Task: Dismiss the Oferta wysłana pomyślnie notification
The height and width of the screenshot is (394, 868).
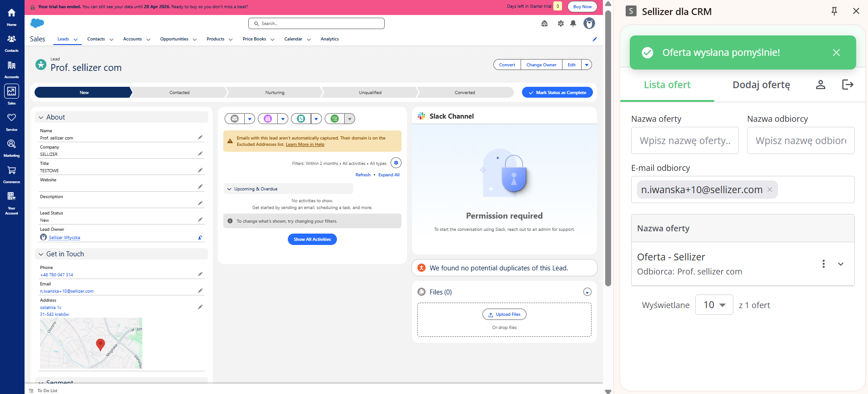Action: click(836, 53)
